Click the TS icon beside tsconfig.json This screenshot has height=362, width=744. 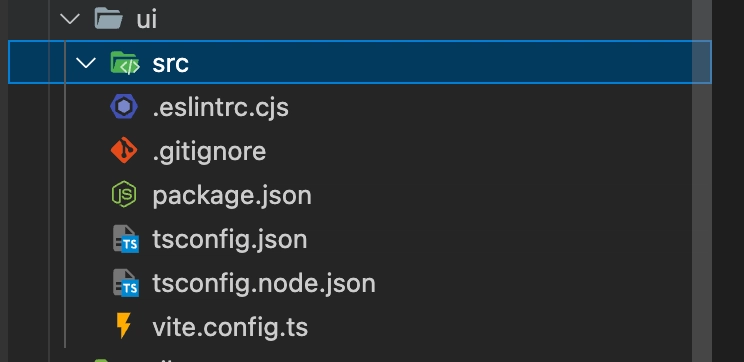pyautogui.click(x=126, y=239)
